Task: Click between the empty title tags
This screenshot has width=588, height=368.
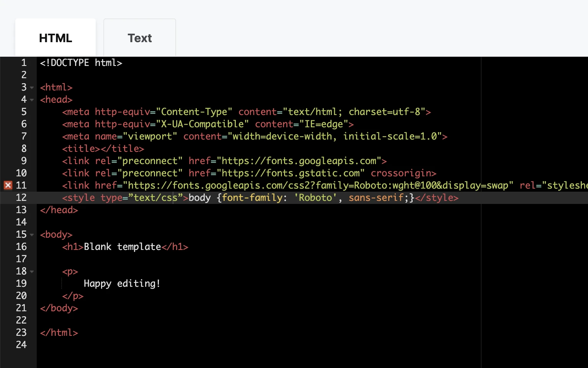Action: pos(100,149)
